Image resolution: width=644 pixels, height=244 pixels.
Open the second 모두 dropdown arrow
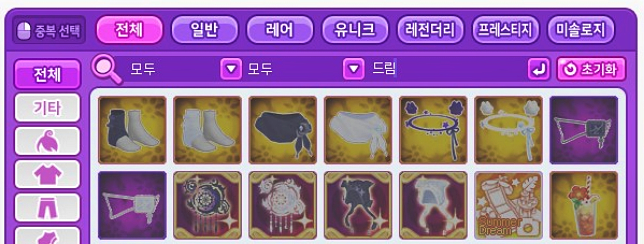pos(354,69)
